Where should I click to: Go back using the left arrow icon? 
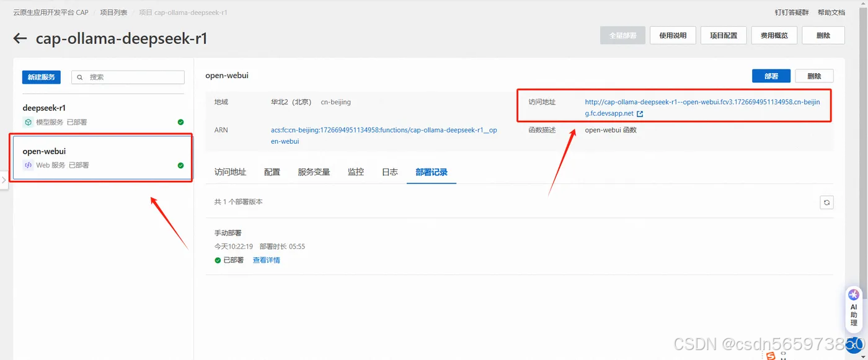tap(20, 38)
